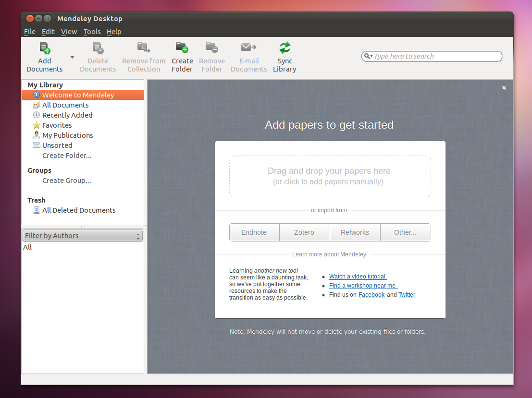Open the Edit menu
Image resolution: width=532 pixels, height=398 pixels.
click(48, 32)
